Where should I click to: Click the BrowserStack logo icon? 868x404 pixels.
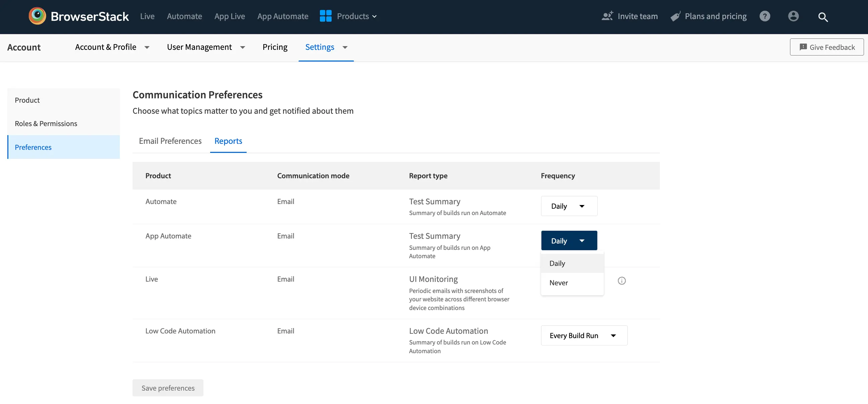coord(37,16)
